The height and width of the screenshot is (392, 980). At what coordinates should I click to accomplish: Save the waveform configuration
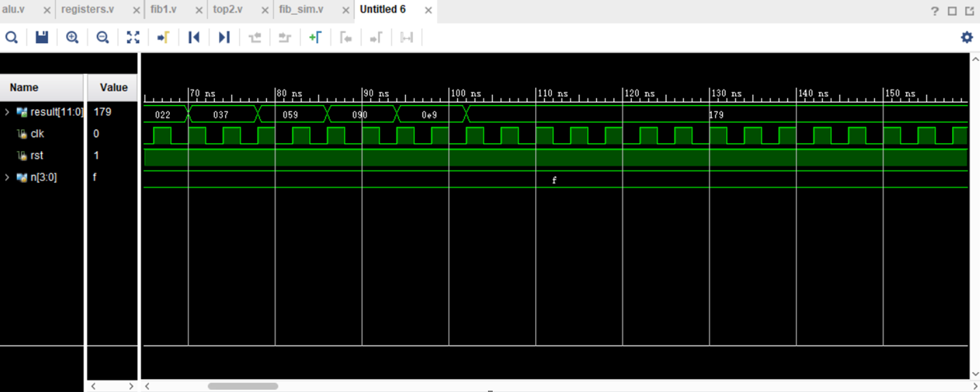point(42,38)
